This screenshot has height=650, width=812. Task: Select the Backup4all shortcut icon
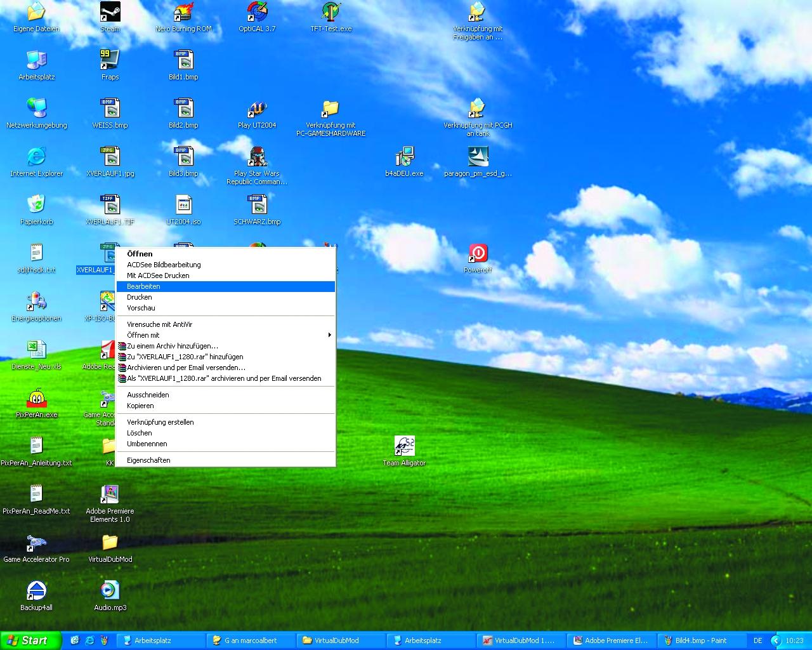[36, 591]
